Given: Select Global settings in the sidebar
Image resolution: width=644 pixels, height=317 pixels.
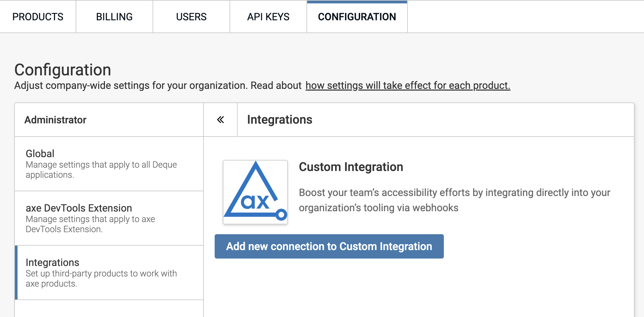Looking at the screenshot, I should [40, 153].
